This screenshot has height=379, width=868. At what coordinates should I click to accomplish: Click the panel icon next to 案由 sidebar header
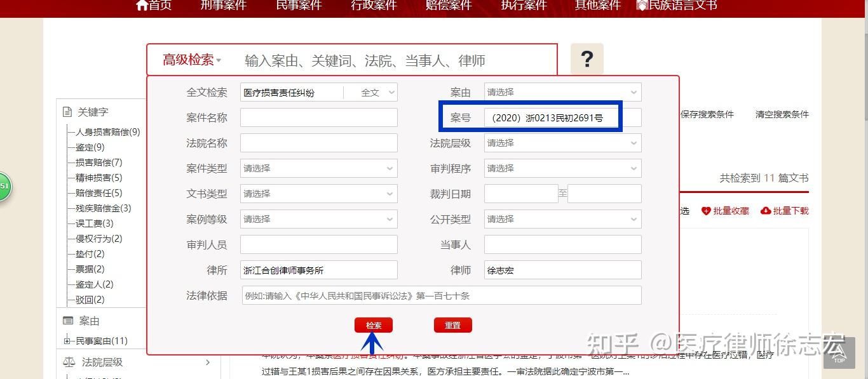coord(67,321)
